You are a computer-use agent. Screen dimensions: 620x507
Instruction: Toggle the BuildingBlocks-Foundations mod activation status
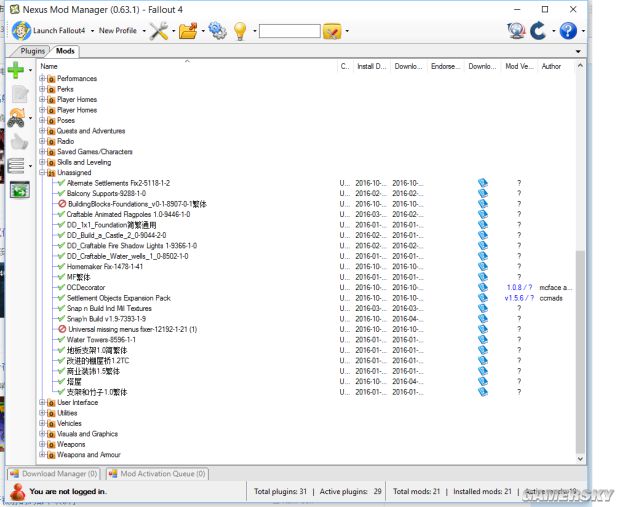pos(62,203)
